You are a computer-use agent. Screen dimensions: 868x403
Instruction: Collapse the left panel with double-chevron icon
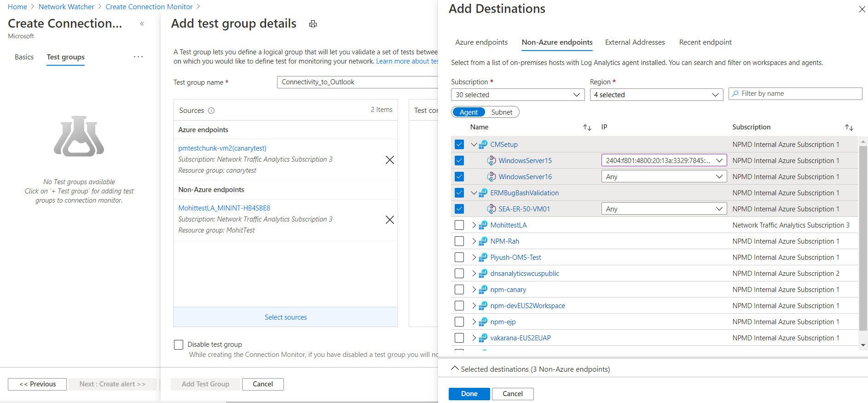(142, 23)
